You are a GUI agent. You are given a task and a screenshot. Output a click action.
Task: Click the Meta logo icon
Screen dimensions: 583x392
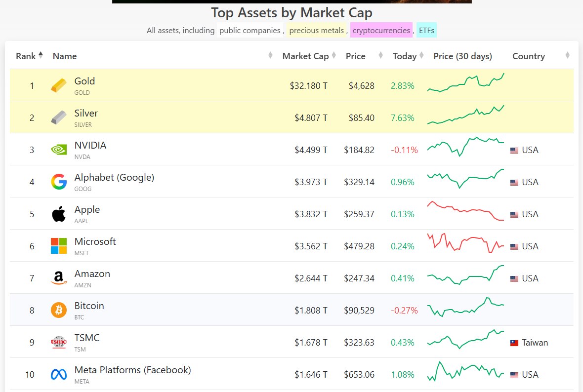click(x=58, y=374)
